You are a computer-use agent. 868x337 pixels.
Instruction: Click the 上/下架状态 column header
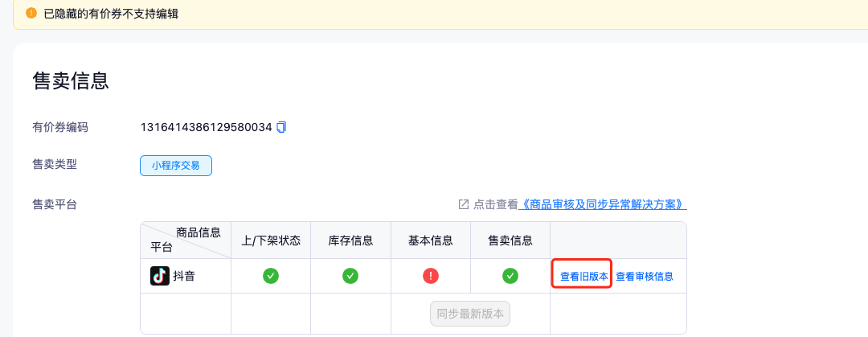[271, 240]
